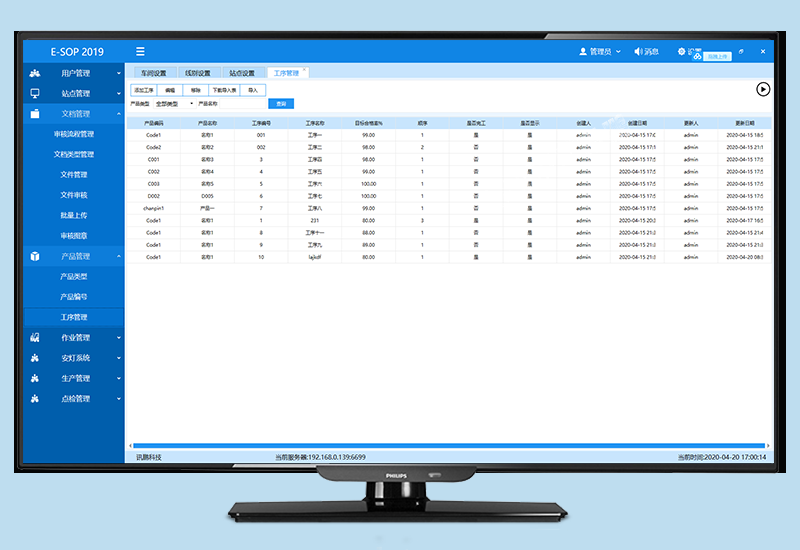Click the 站点管理 monitor icon in sidebar
The width and height of the screenshot is (800, 550).
coord(35,93)
